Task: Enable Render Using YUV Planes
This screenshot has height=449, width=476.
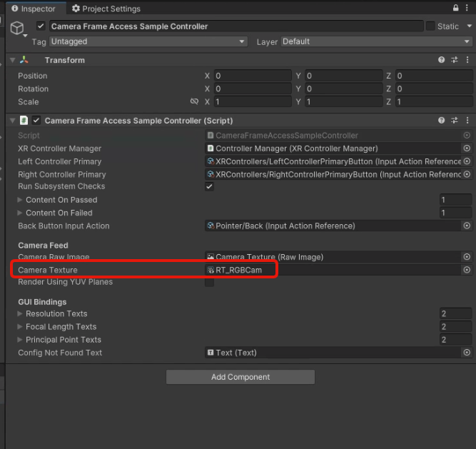Action: 209,282
